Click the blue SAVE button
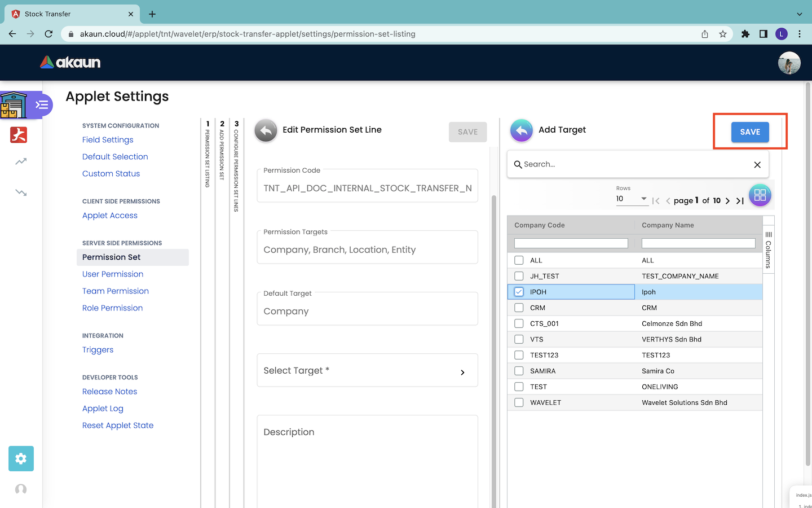 (x=749, y=132)
